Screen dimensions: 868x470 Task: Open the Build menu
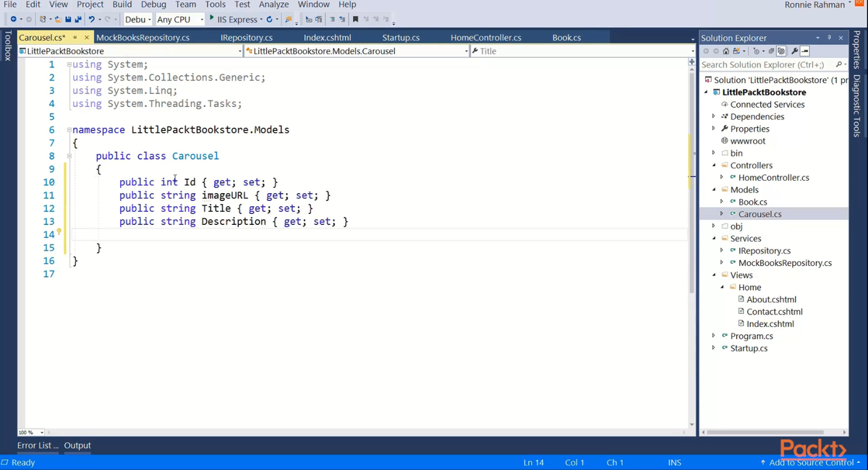[122, 4]
